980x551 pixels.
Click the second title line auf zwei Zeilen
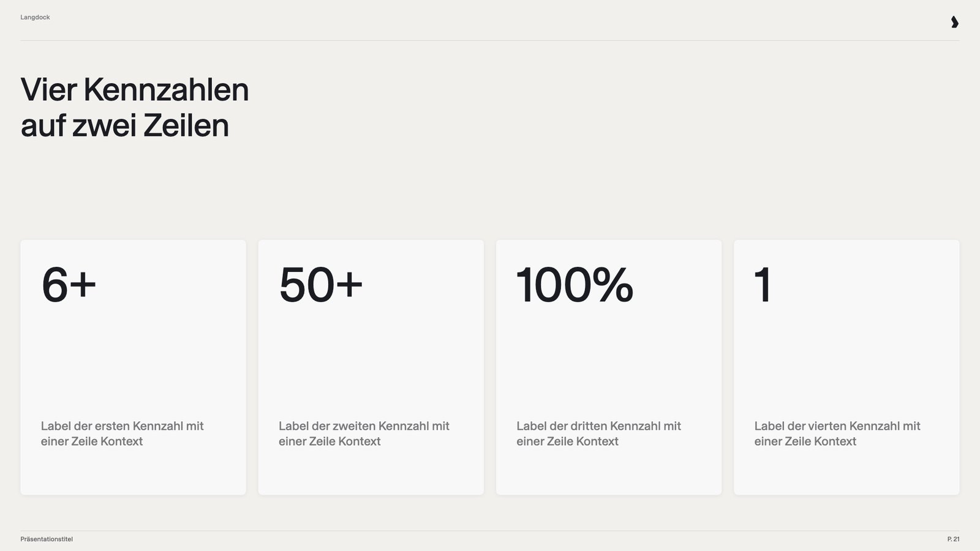tap(125, 126)
